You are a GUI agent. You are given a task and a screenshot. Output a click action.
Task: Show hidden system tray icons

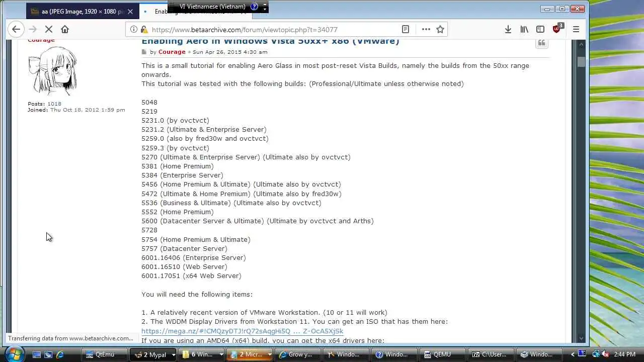point(573,354)
